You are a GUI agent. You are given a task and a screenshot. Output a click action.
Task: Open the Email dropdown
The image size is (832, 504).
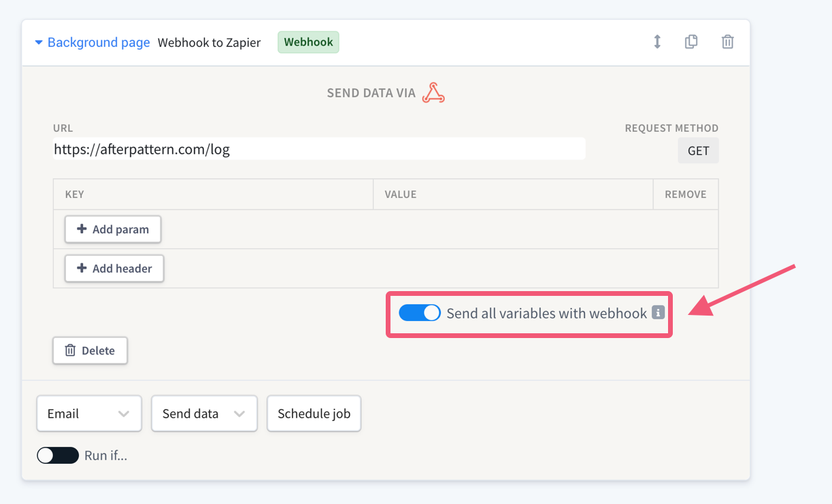(x=89, y=414)
